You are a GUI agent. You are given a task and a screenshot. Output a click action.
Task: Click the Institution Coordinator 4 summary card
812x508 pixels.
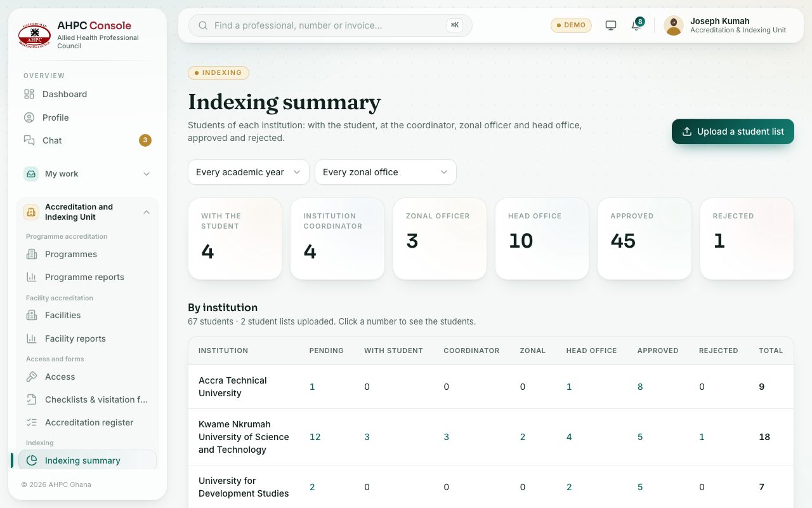click(337, 239)
